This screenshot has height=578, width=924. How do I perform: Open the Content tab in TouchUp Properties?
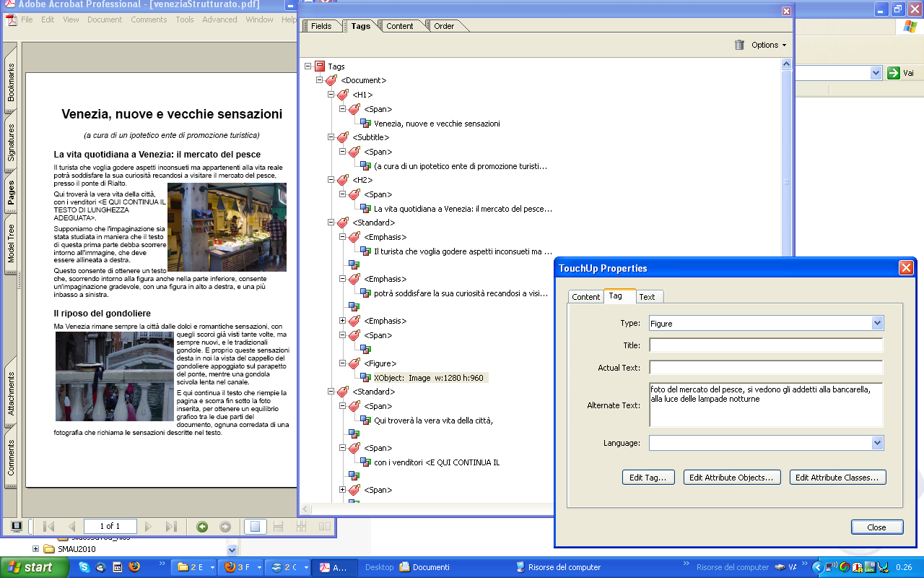pos(586,297)
